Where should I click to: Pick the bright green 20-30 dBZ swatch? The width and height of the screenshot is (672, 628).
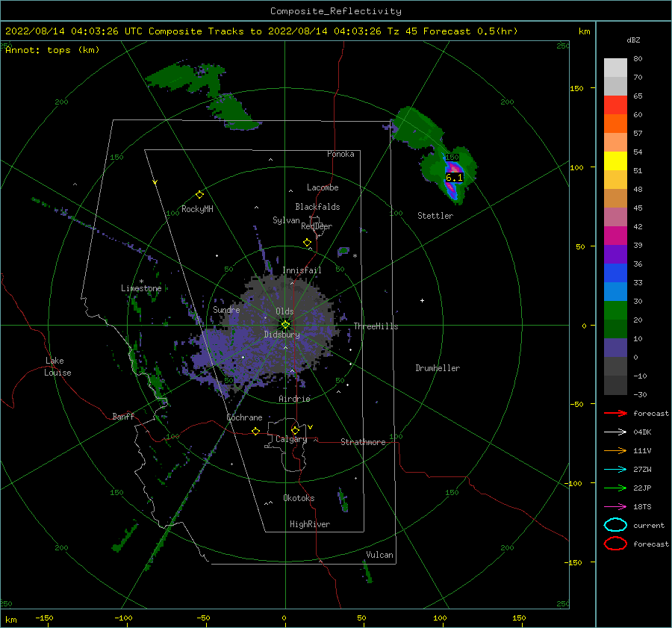[615, 311]
